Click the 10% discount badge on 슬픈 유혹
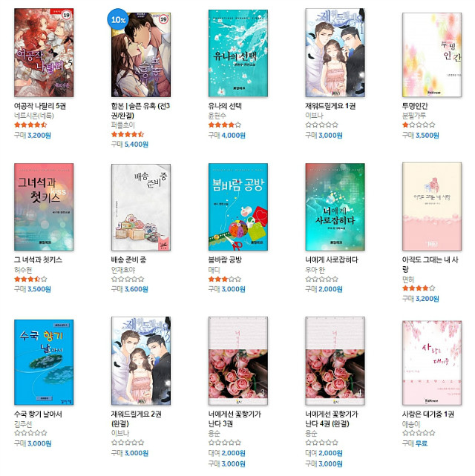Image resolution: width=475 pixels, height=476 pixels. click(118, 19)
